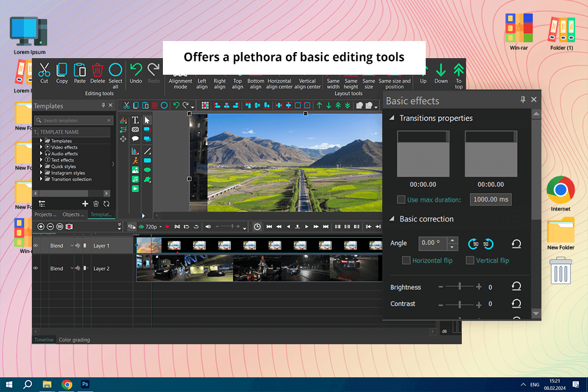This screenshot has height=392, width=588.
Task: Zoom in timeline with plus circle
Action: [x=41, y=227]
